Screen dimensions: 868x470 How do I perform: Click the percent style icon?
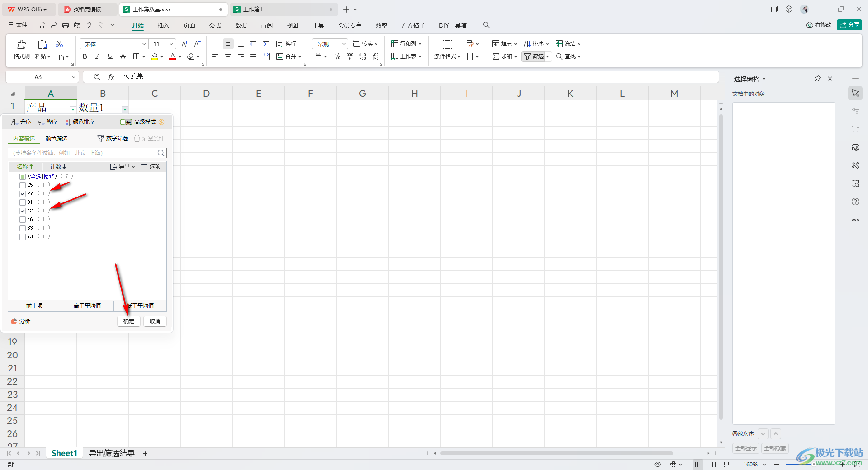(337, 56)
